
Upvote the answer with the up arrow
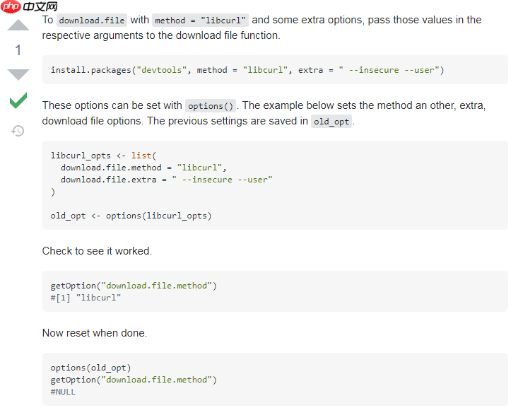click(18, 25)
